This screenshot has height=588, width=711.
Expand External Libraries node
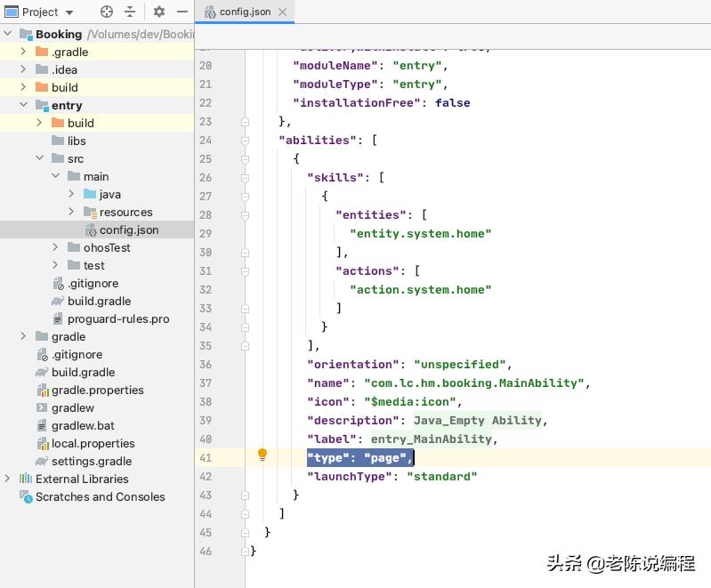tap(8, 479)
